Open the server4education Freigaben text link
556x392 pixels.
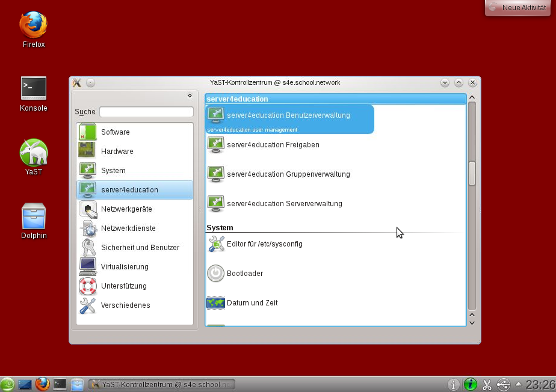[273, 145]
